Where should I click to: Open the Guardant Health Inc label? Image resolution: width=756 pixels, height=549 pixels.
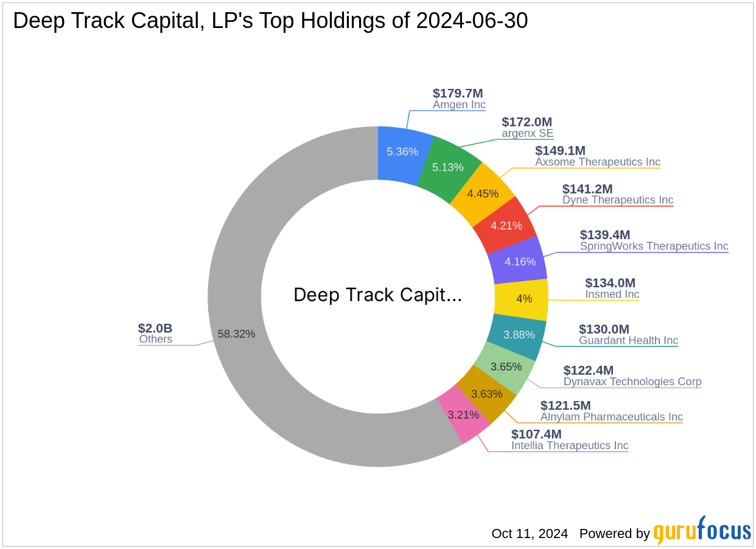click(629, 340)
